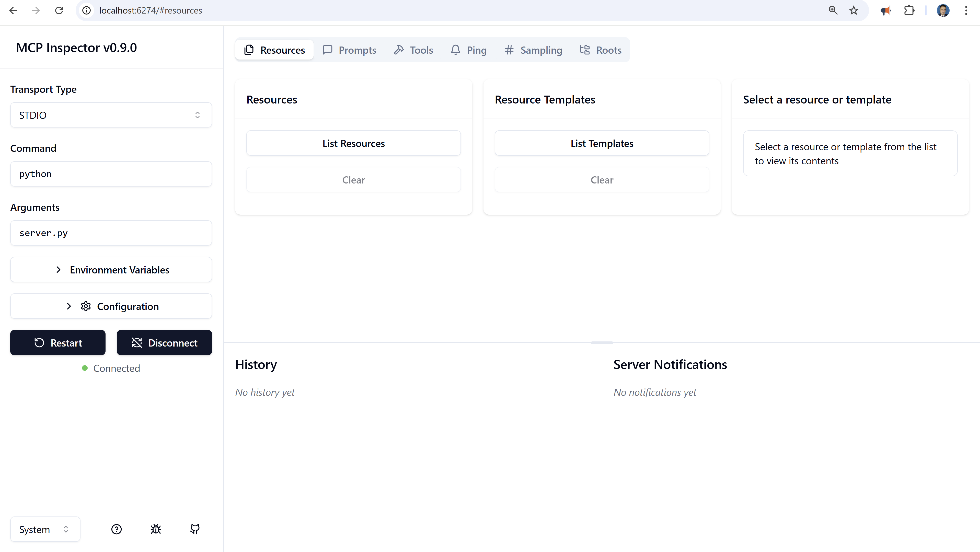This screenshot has width=980, height=552.
Task: Switch to the Tools tab
Action: (413, 50)
